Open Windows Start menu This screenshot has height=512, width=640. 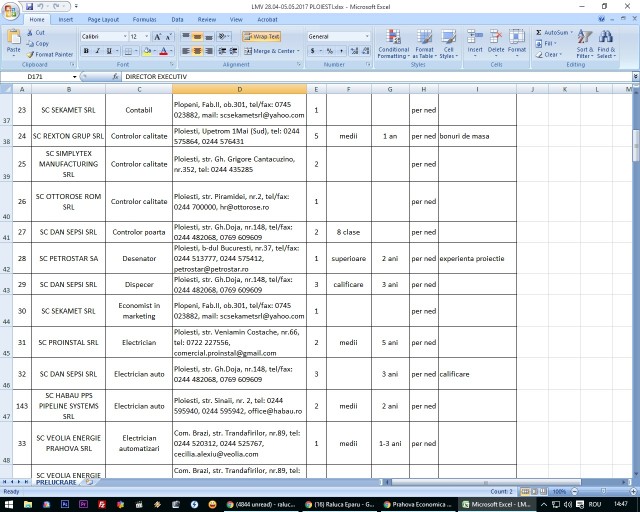[x=9, y=504]
